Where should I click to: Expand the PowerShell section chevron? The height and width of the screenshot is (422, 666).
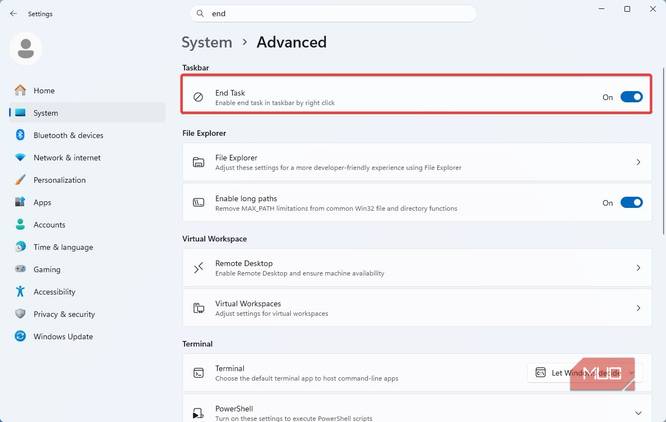pyautogui.click(x=638, y=413)
